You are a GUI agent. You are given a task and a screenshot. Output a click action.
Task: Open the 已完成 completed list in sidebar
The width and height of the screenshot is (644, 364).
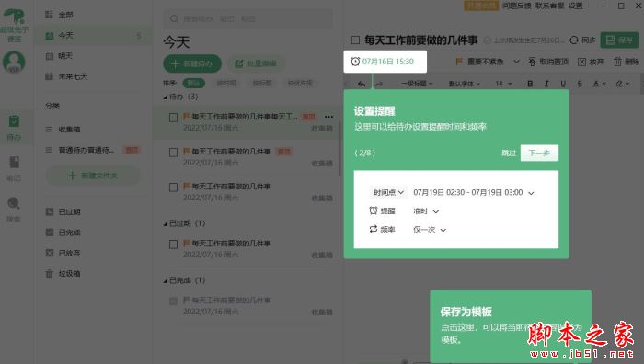coord(63,233)
